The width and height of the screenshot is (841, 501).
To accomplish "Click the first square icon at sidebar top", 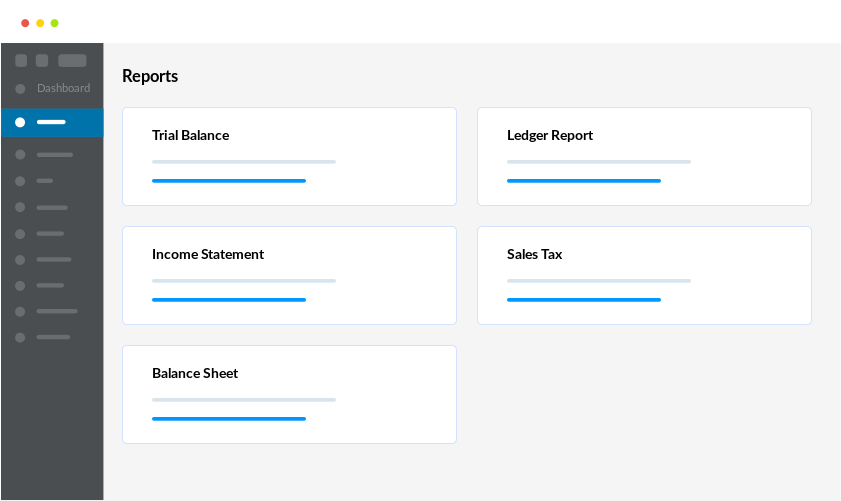I will click(x=21, y=61).
